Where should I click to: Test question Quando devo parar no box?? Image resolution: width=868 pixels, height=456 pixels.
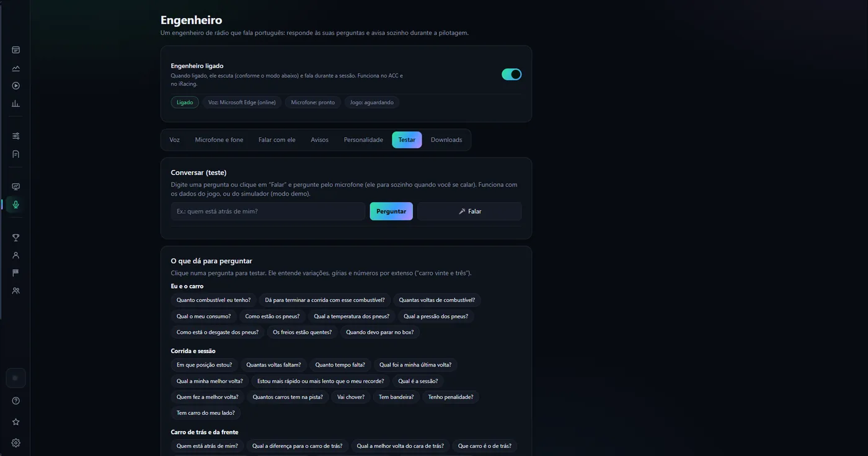(x=380, y=333)
